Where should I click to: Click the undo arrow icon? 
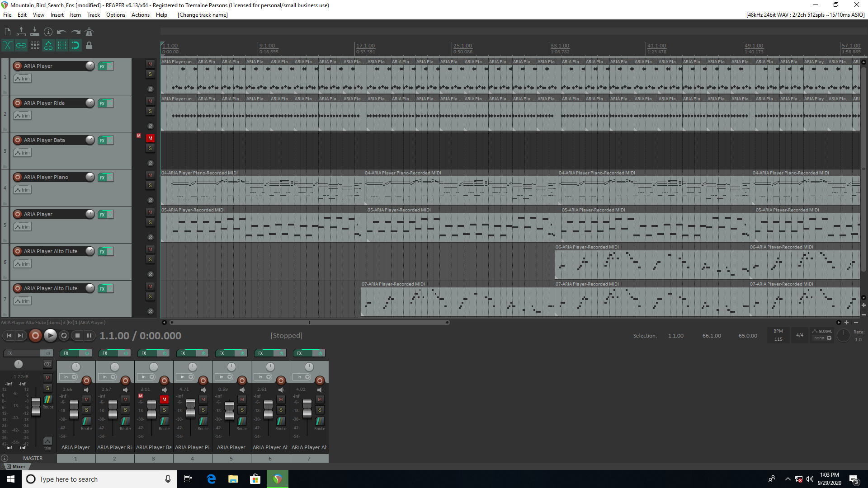point(62,32)
